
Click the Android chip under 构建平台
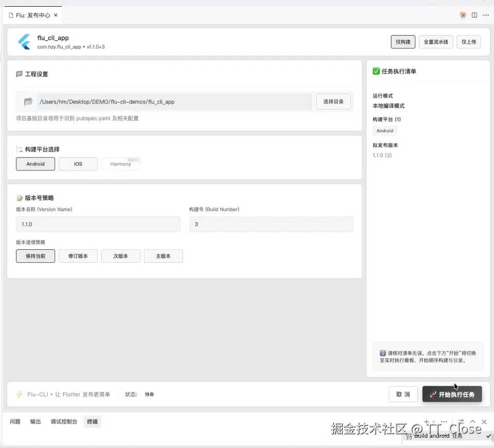385,130
